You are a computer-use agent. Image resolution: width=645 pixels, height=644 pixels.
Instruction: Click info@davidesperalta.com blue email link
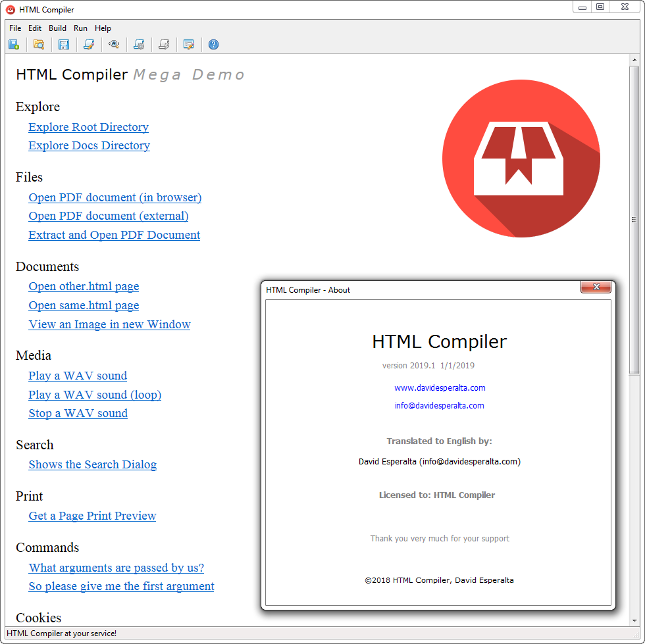(440, 405)
